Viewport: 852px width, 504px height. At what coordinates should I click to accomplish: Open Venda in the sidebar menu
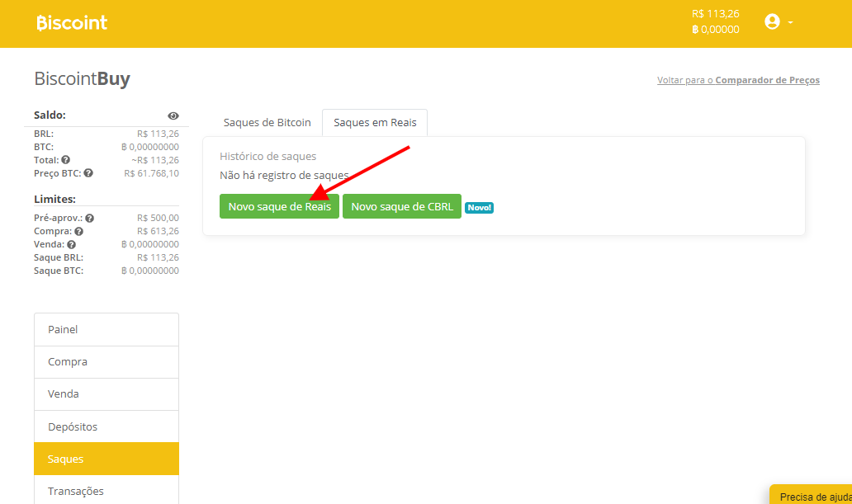(x=106, y=393)
